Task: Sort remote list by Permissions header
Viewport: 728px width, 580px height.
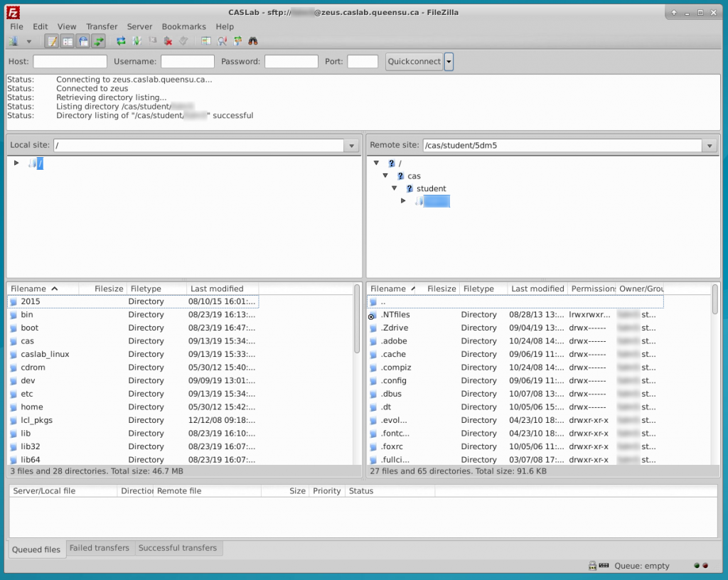Action: [592, 289]
